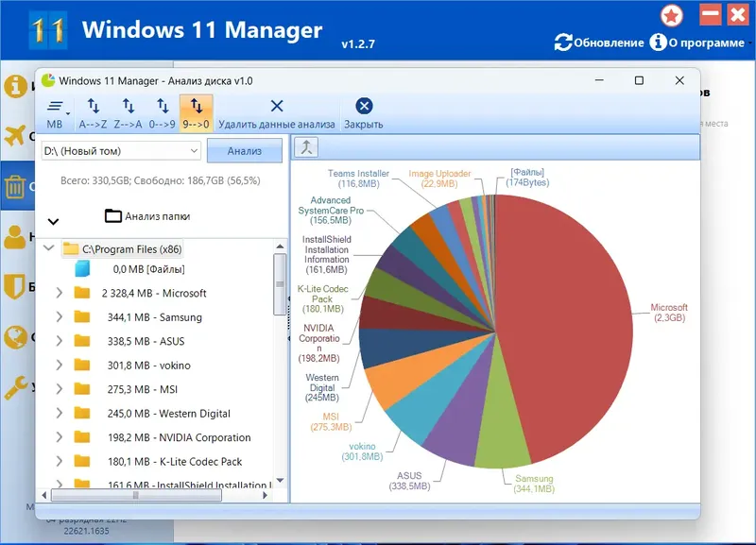Click the Удалить данные анализа icon
This screenshot has height=545, width=756.
(x=277, y=110)
